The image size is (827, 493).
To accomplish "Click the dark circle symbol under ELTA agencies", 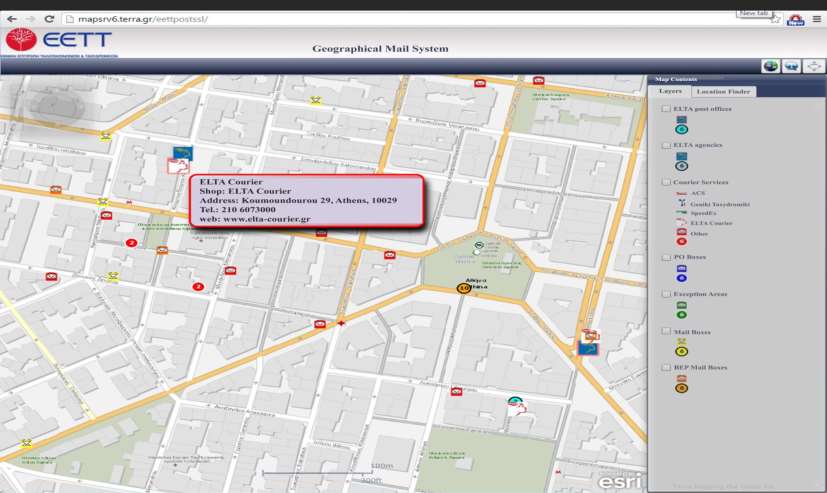I will coord(681,166).
